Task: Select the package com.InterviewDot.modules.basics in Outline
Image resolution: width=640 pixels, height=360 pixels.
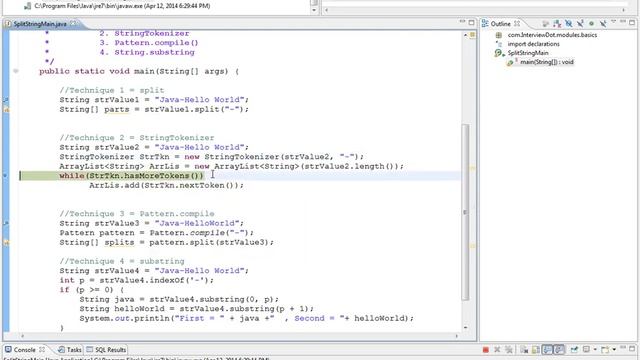Action: click(x=552, y=35)
